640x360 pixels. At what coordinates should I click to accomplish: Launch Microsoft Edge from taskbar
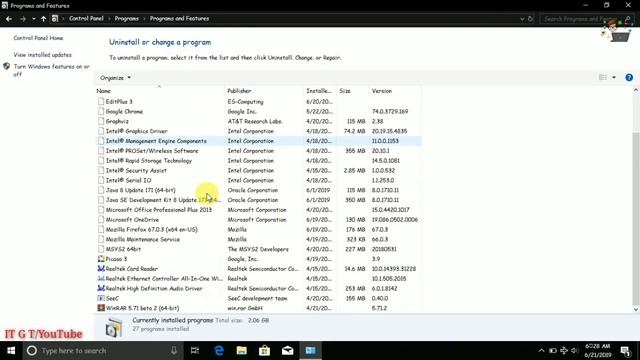(x=219, y=351)
